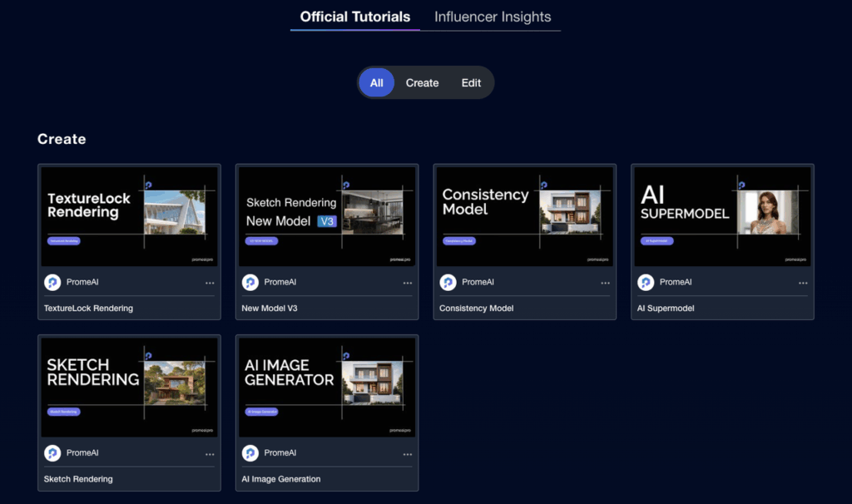Click the AI Image Generation caption text
Screen dimensions: 852x504
(x=281, y=479)
